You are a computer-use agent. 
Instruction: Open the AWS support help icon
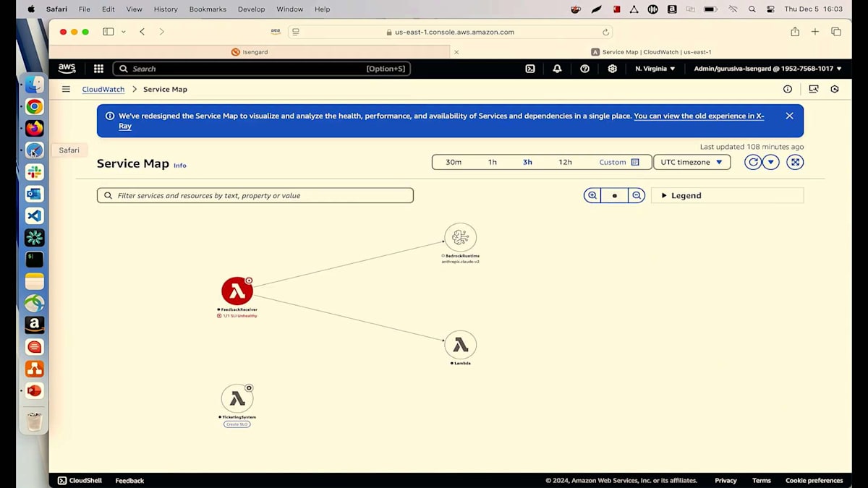(x=584, y=69)
